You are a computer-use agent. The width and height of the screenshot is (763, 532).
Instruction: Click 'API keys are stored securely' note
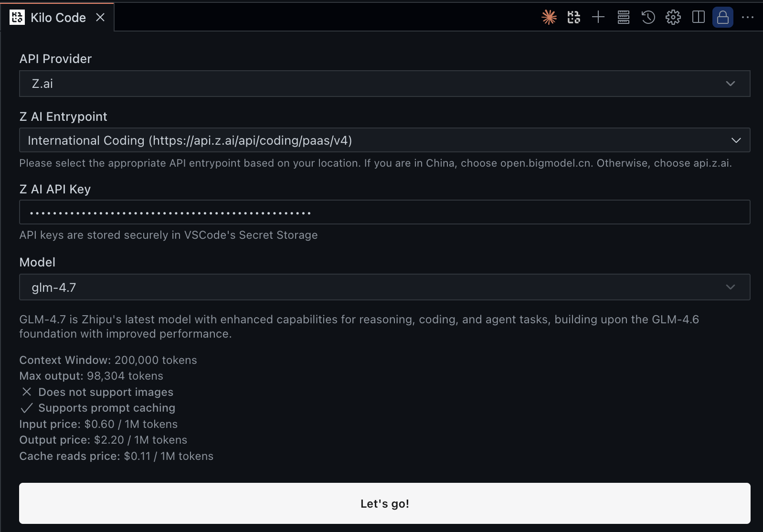click(169, 235)
